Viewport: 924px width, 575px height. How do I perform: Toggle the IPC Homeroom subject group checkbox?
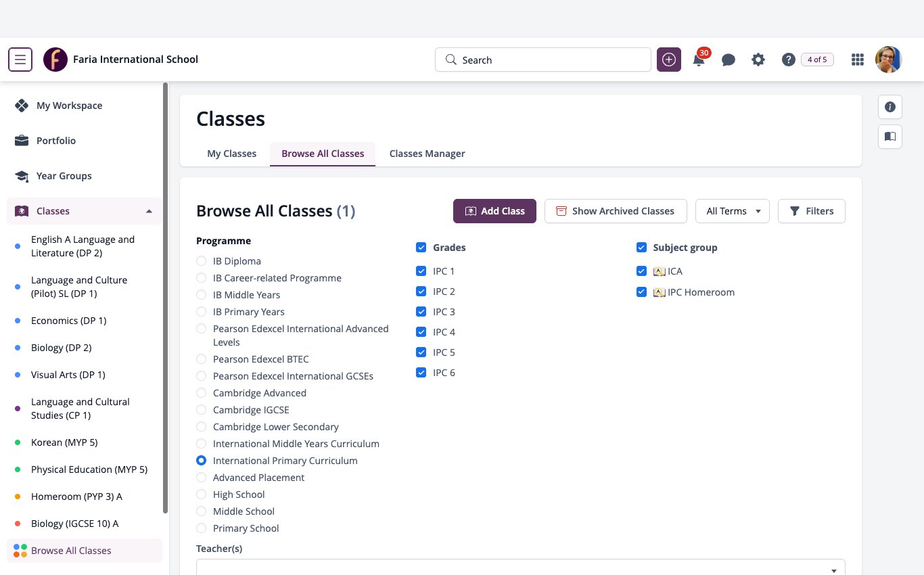coord(641,292)
